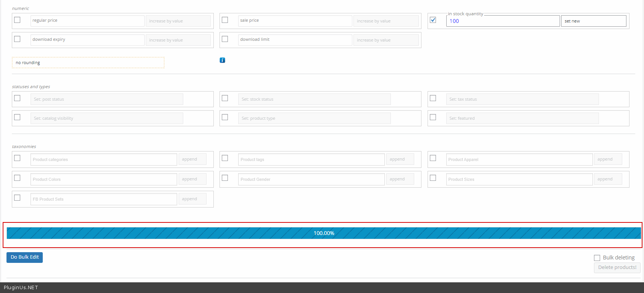The width and height of the screenshot is (644, 293).
Task: Open the 'set new' stock quantity dropdown
Action: click(593, 21)
